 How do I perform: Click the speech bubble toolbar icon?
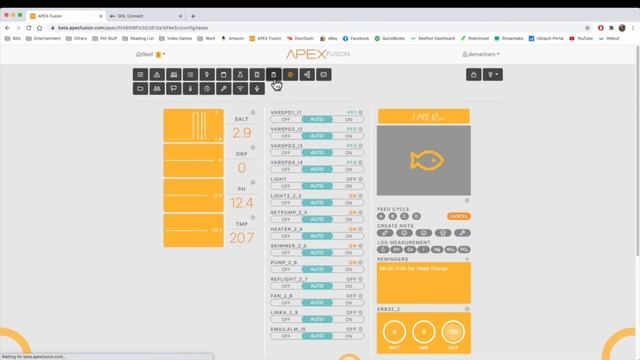(x=173, y=89)
